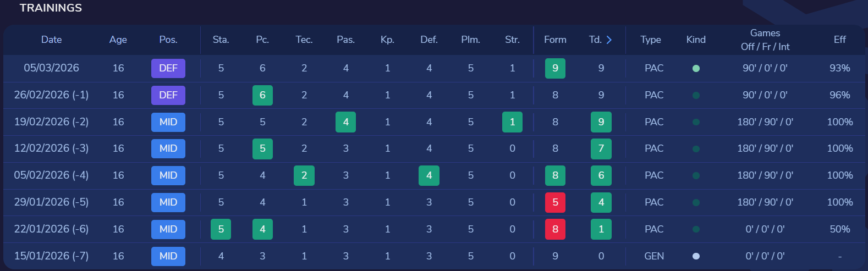Click the MID position badge for 19/02/2026
The image size is (868, 271).
click(168, 122)
